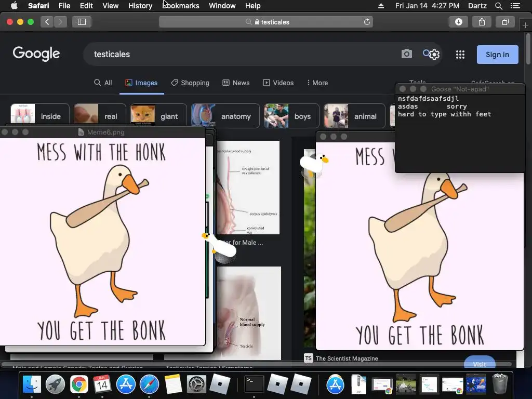
Task: Click the Sign in button
Action: click(497, 55)
